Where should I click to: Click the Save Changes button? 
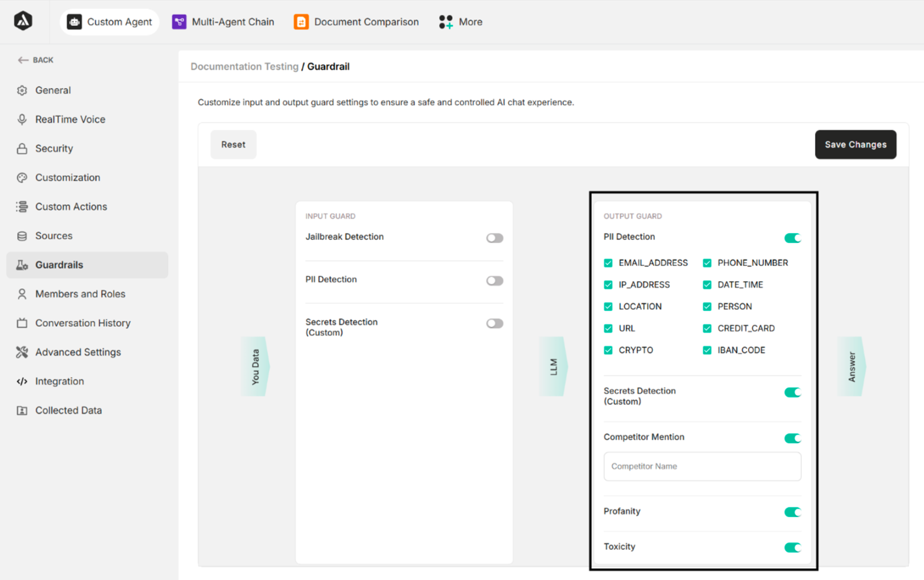click(855, 145)
